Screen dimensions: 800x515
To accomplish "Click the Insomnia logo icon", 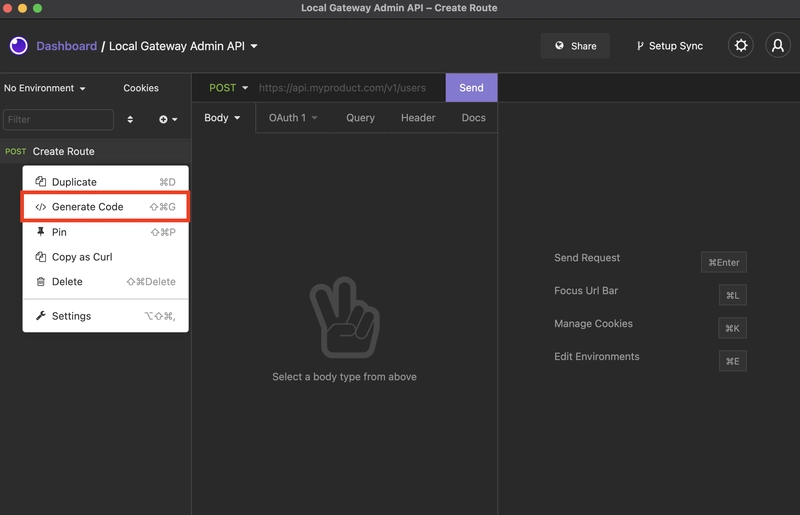I will [x=19, y=46].
